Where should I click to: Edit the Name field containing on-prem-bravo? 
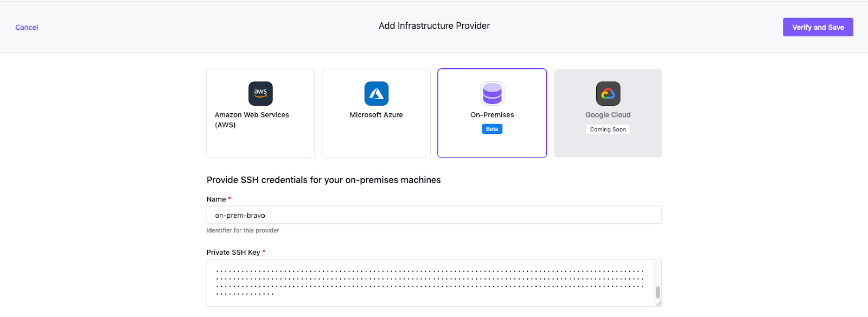[x=434, y=215]
